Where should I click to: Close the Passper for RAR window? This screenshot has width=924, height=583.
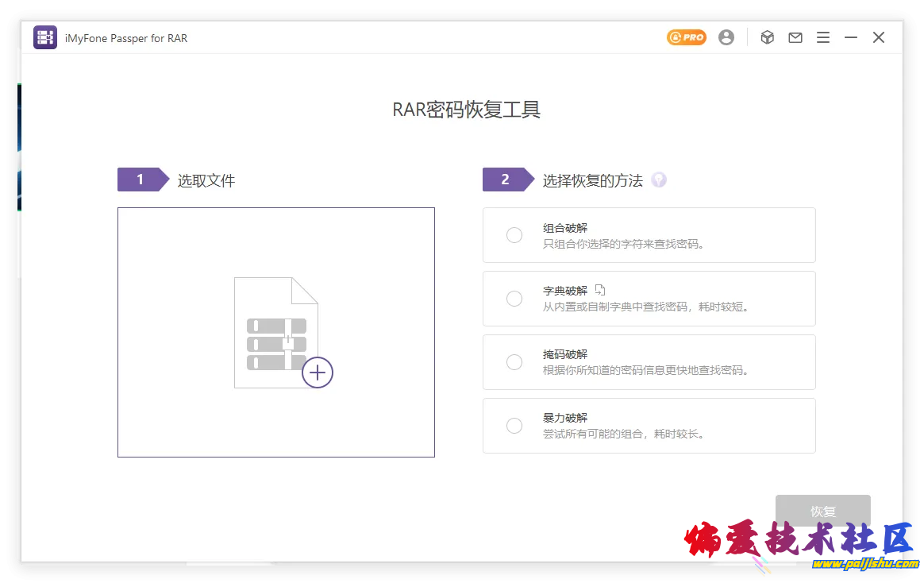879,37
